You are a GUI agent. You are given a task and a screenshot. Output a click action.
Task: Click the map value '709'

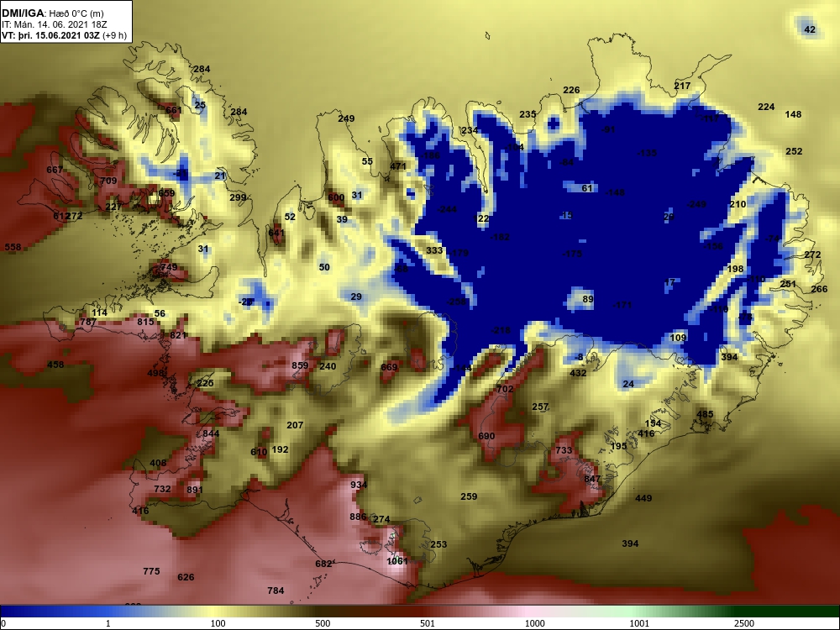coord(108,181)
